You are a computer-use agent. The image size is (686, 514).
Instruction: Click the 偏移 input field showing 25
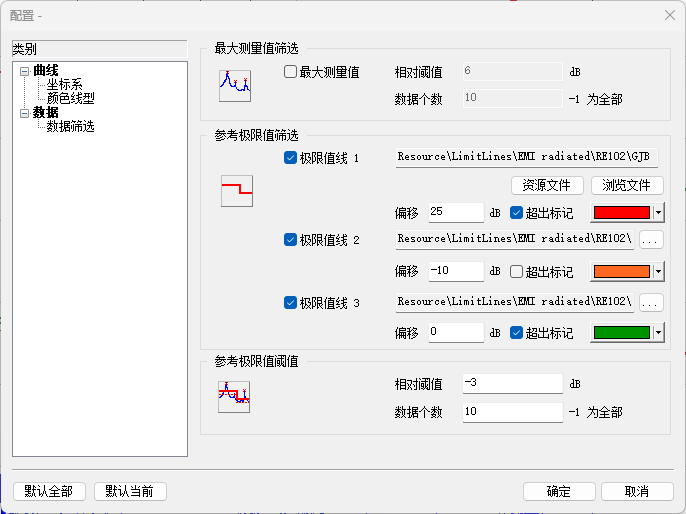pos(455,212)
